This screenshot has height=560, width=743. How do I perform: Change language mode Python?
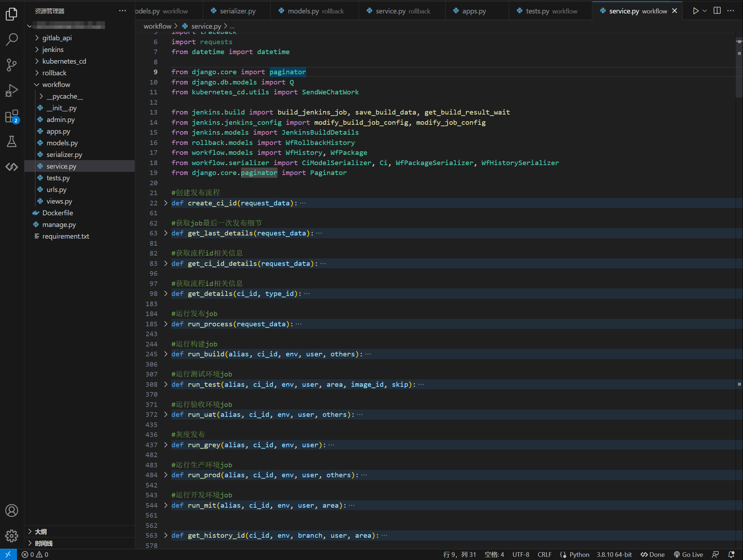pyautogui.click(x=579, y=554)
